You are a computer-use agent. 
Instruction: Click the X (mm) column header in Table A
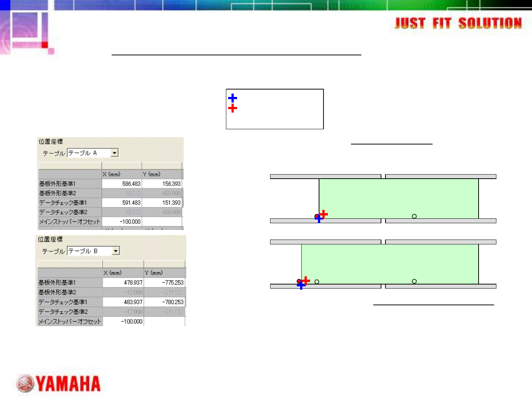(x=122, y=174)
